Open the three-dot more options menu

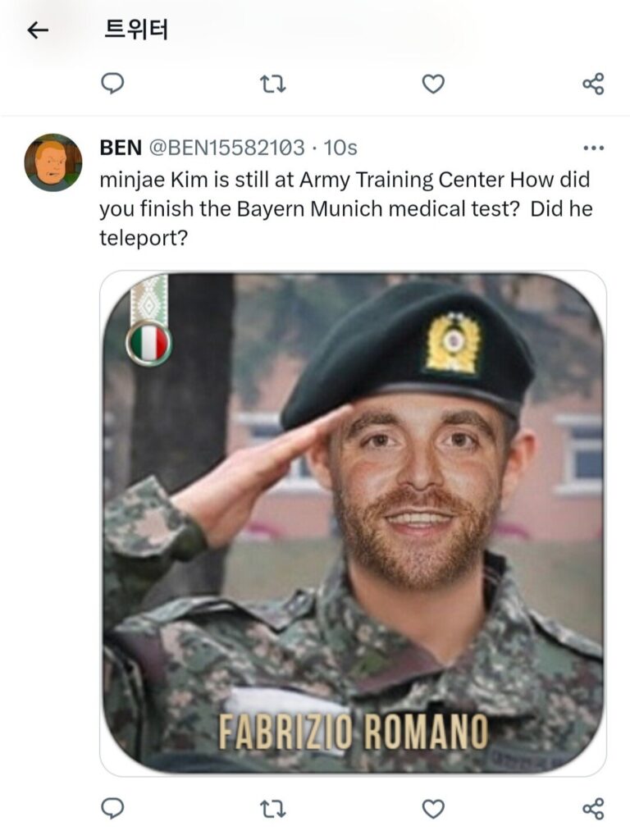594,148
